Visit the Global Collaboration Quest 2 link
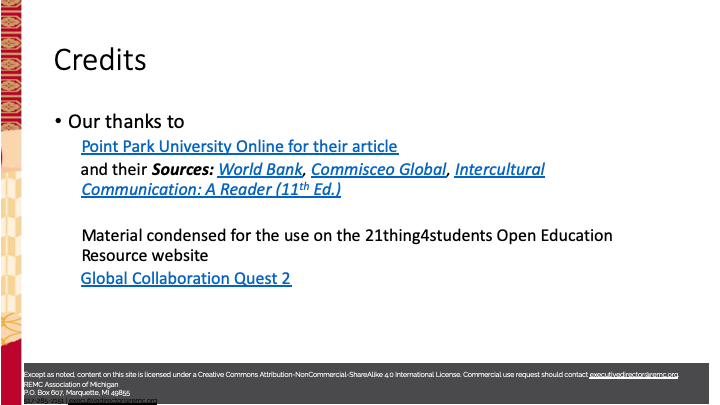Viewport: 720px width, 405px height. 186,278
